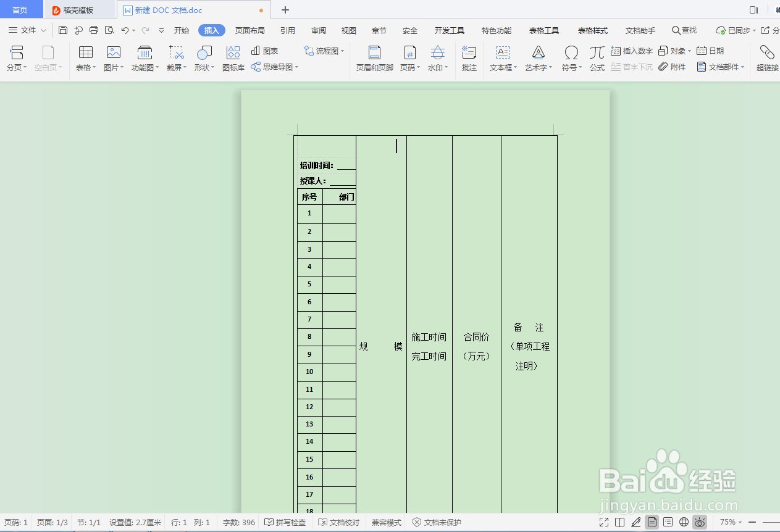780x532 pixels.
Task: Open the 表格 insert table tool
Action: coord(86,59)
